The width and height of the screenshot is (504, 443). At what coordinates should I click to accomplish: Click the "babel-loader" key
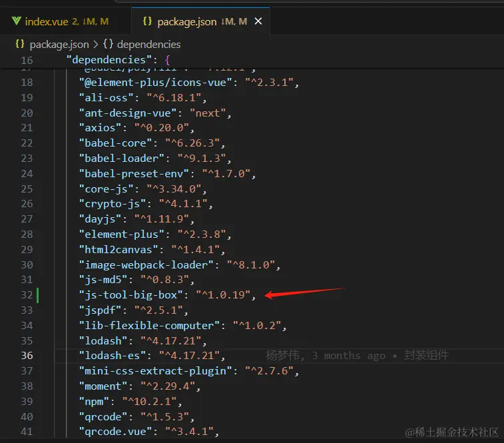coord(121,159)
